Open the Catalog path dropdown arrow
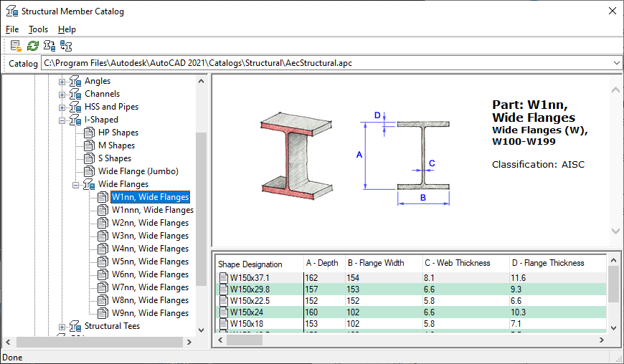The height and width of the screenshot is (364, 624). tap(616, 63)
